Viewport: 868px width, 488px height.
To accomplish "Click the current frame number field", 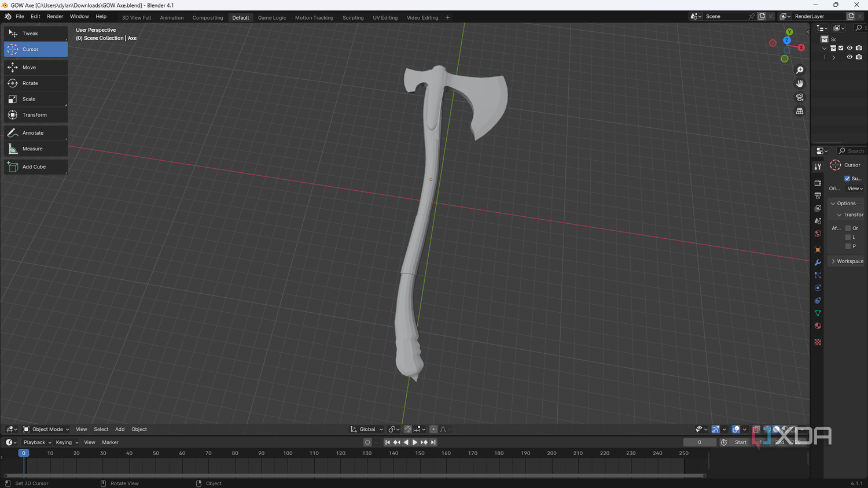I will pos(700,442).
